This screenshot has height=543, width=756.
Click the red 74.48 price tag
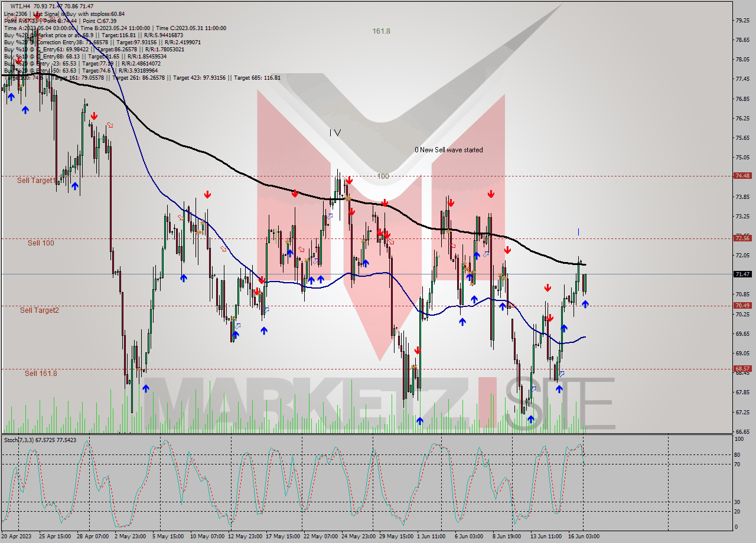click(x=743, y=175)
